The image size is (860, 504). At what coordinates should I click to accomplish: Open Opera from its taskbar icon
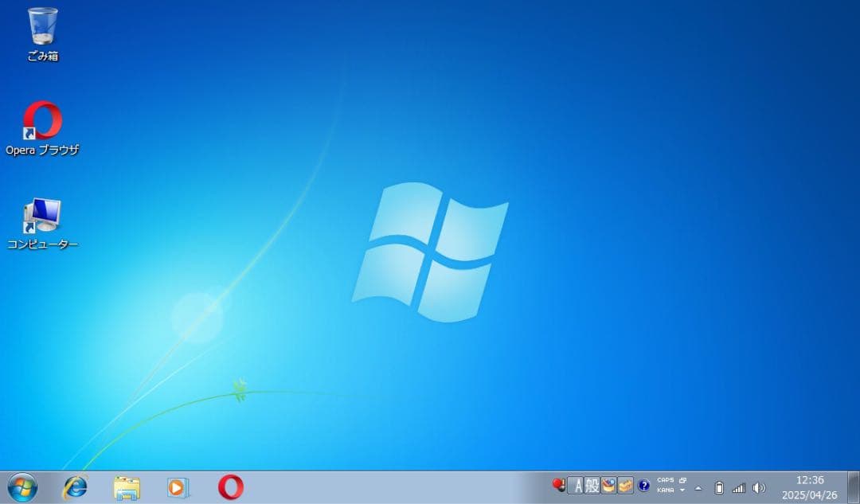[230, 488]
